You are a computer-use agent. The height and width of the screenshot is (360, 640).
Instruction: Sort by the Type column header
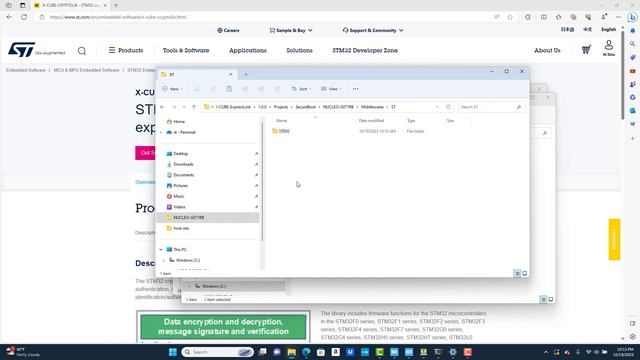tap(411, 120)
